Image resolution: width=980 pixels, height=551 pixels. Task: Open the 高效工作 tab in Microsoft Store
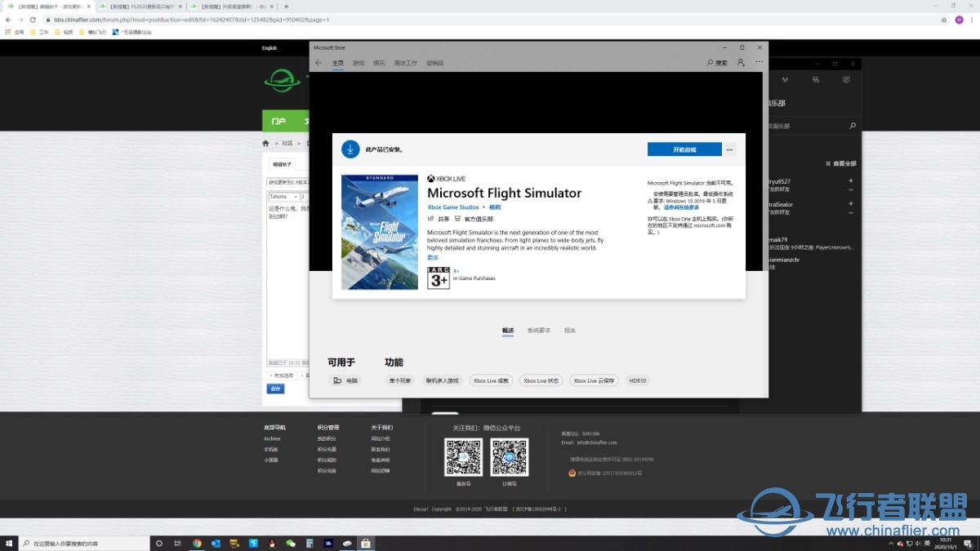pos(405,63)
